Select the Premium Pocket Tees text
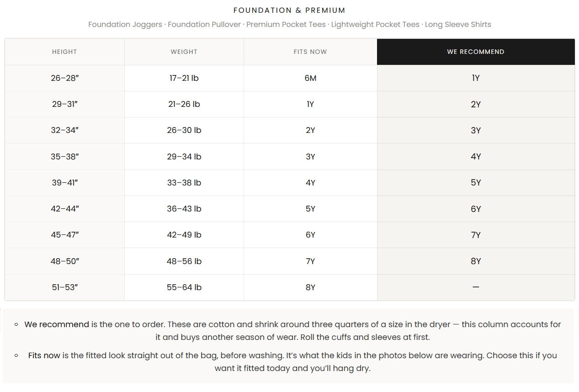This screenshot has height=392, width=579. 286,24
